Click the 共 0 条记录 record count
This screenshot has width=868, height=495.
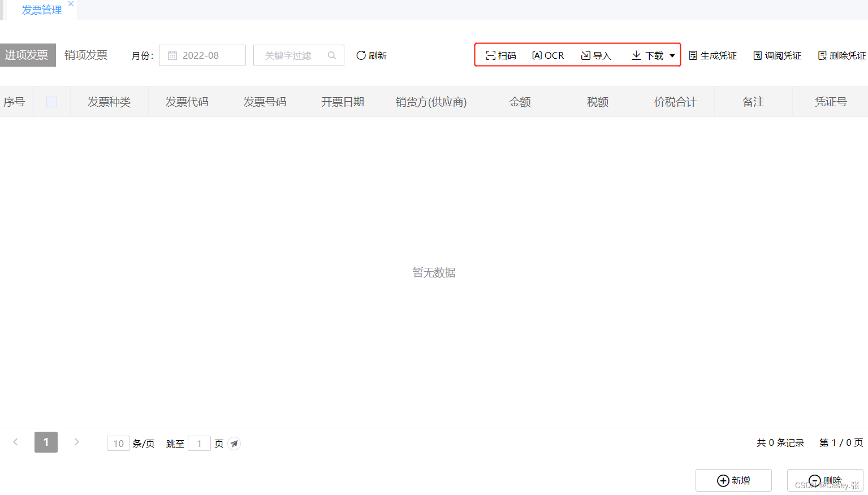pyautogui.click(x=780, y=442)
